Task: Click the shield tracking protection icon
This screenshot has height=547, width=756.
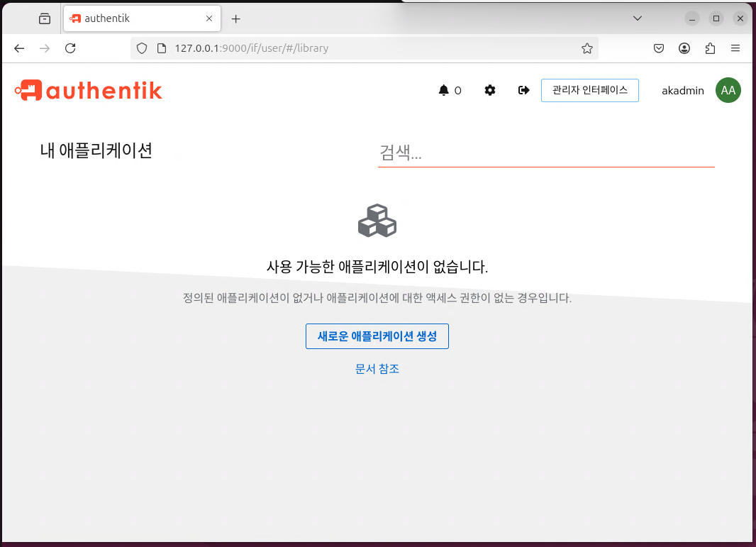Action: pyautogui.click(x=142, y=48)
